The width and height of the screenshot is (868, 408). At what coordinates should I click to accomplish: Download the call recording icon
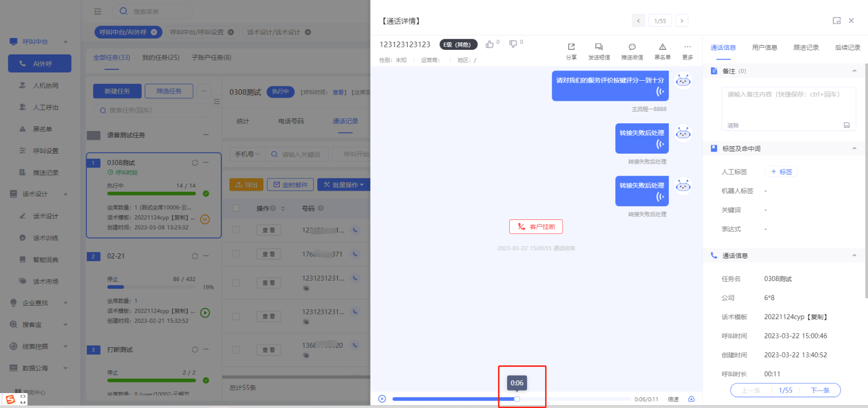691,399
